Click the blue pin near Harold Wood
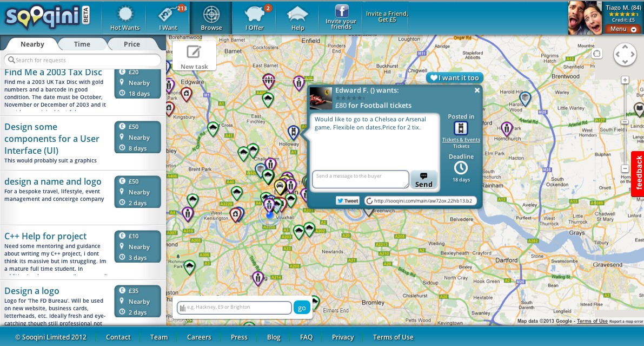The width and height of the screenshot is (644, 346). 525,99
